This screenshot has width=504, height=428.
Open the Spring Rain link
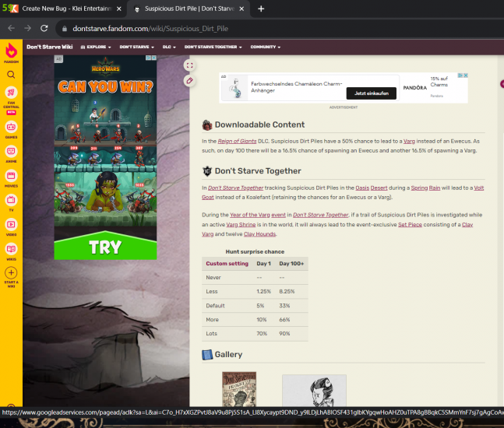pyautogui.click(x=425, y=188)
